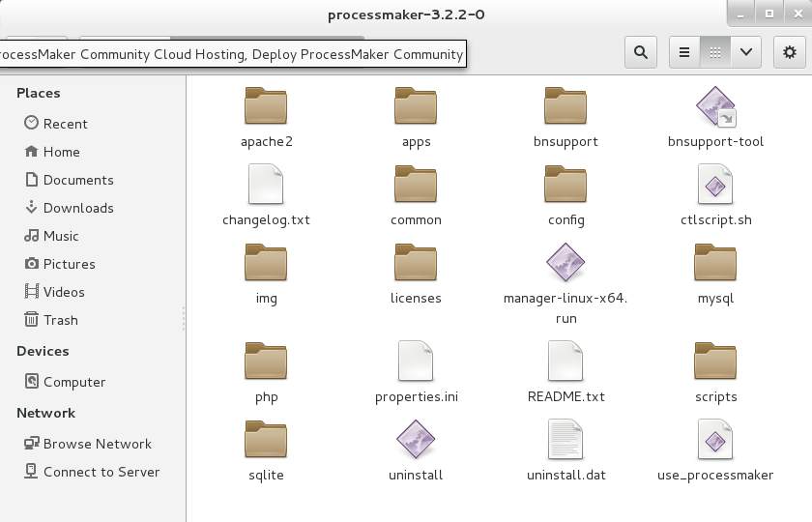Go to Home in Places
812x522 pixels.
[61, 152]
